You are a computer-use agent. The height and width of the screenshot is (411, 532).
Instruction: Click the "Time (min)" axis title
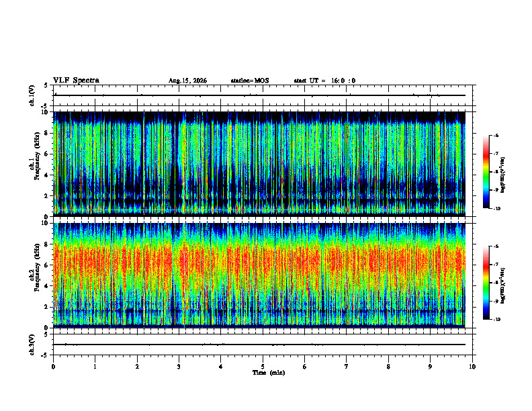coord(269,373)
